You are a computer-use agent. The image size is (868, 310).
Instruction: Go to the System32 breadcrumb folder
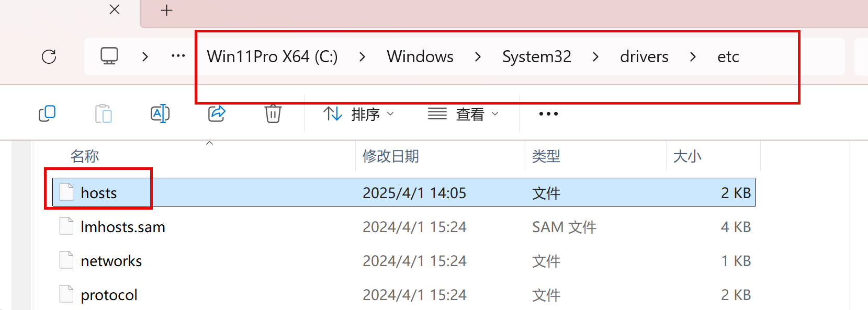click(536, 56)
